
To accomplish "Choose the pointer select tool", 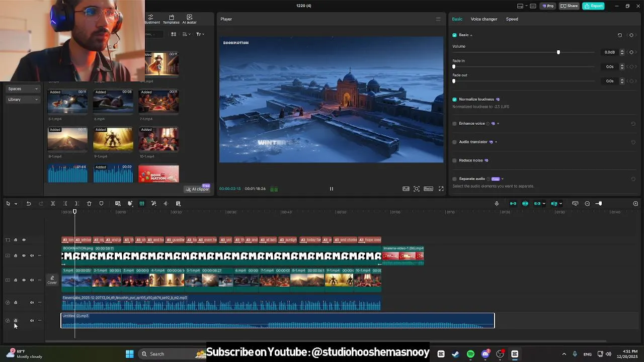I will 8,204.
